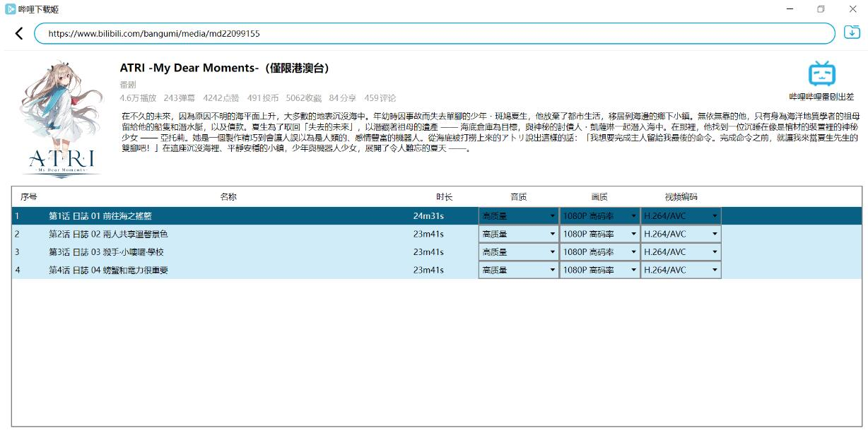
Task: Click the 459评论 comments link
Action: click(381, 97)
